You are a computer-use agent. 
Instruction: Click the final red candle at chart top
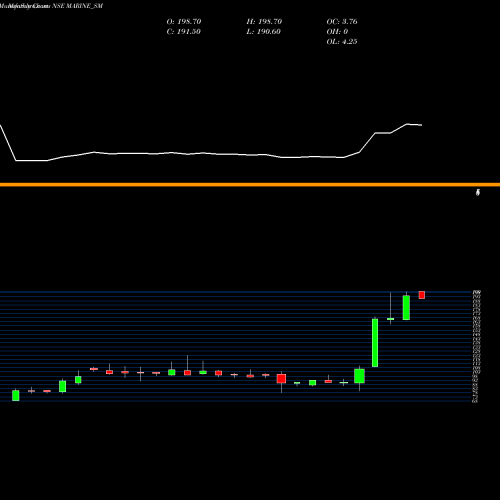pos(422,295)
